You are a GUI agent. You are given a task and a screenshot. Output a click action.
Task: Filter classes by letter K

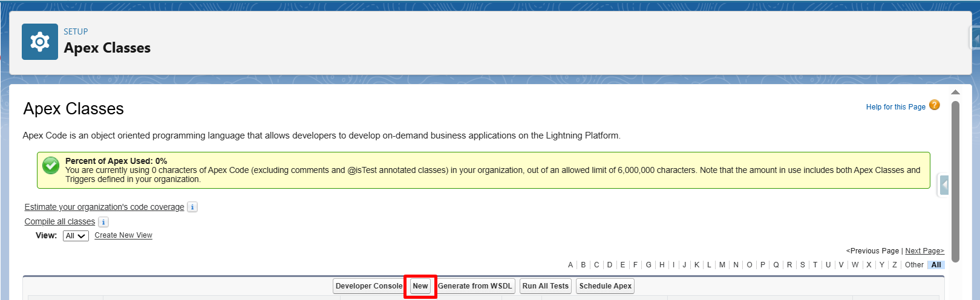pos(697,265)
